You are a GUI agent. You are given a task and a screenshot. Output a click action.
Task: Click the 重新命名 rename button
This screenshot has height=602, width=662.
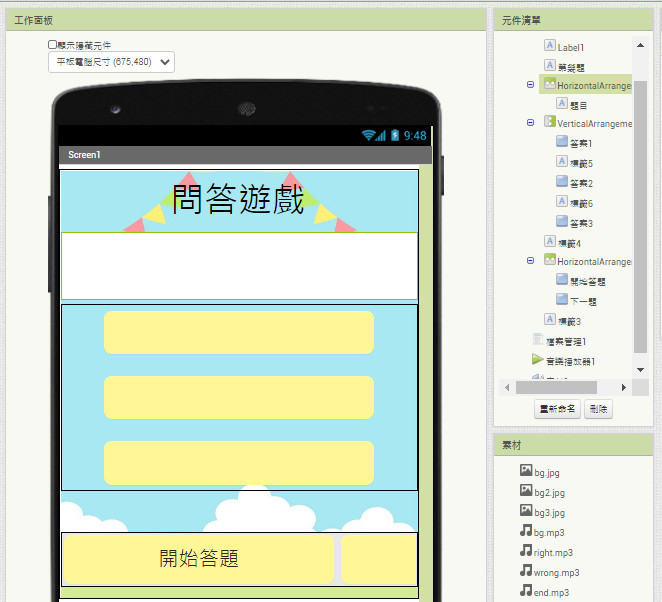click(557, 409)
